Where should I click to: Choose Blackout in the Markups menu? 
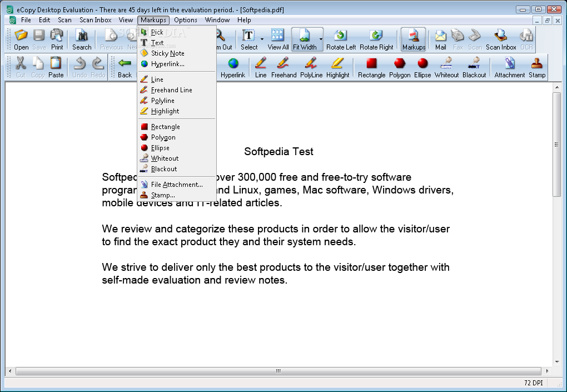[x=177, y=169]
